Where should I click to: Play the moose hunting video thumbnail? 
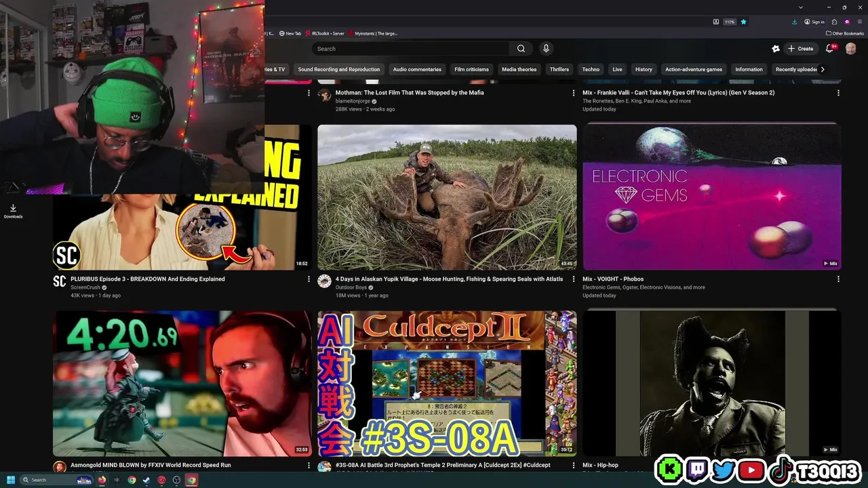[447, 197]
